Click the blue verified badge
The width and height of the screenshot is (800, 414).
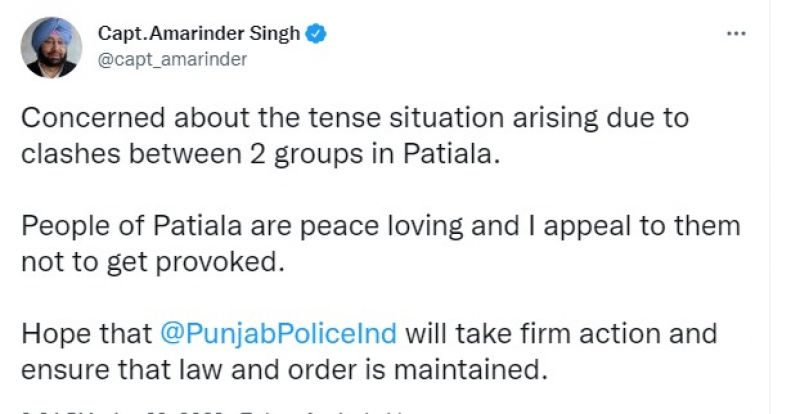tap(317, 34)
